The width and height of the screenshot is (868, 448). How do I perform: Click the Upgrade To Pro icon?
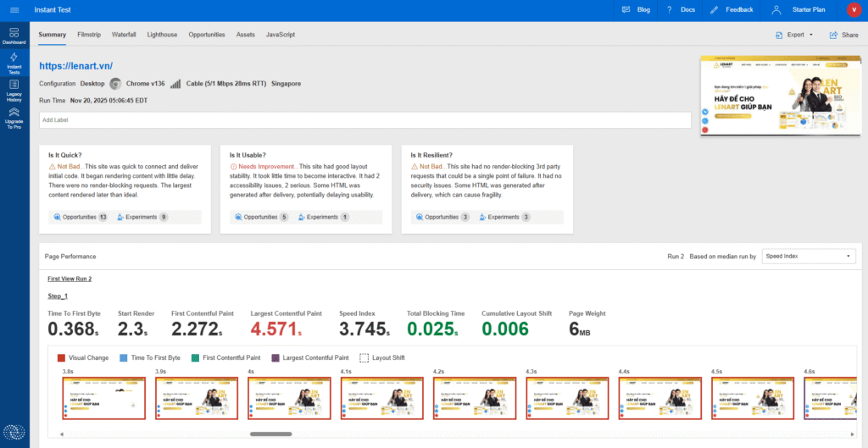[14, 111]
